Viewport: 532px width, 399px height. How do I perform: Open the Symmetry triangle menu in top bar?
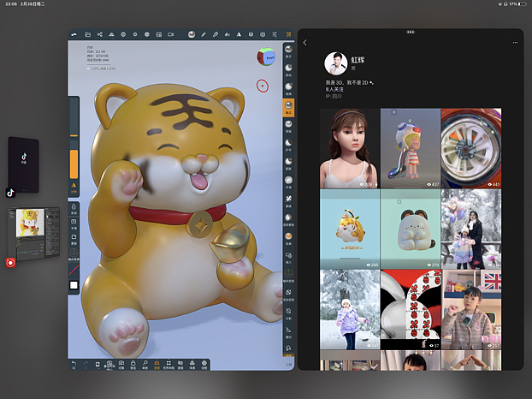[x=239, y=34]
